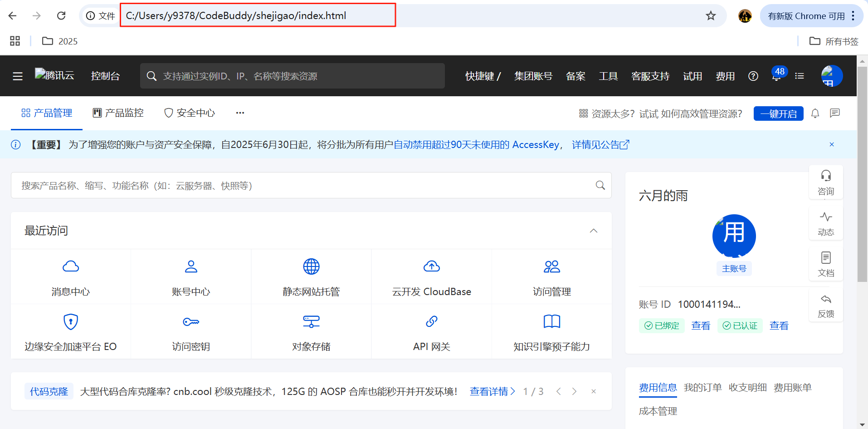Open the 2025 bookmarks folder
The image size is (868, 429).
click(x=60, y=41)
